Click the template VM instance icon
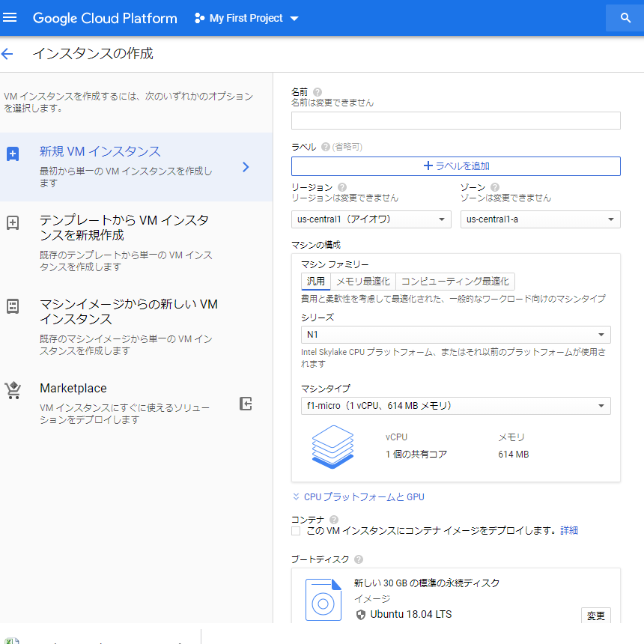This screenshot has width=644, height=644. click(x=13, y=223)
